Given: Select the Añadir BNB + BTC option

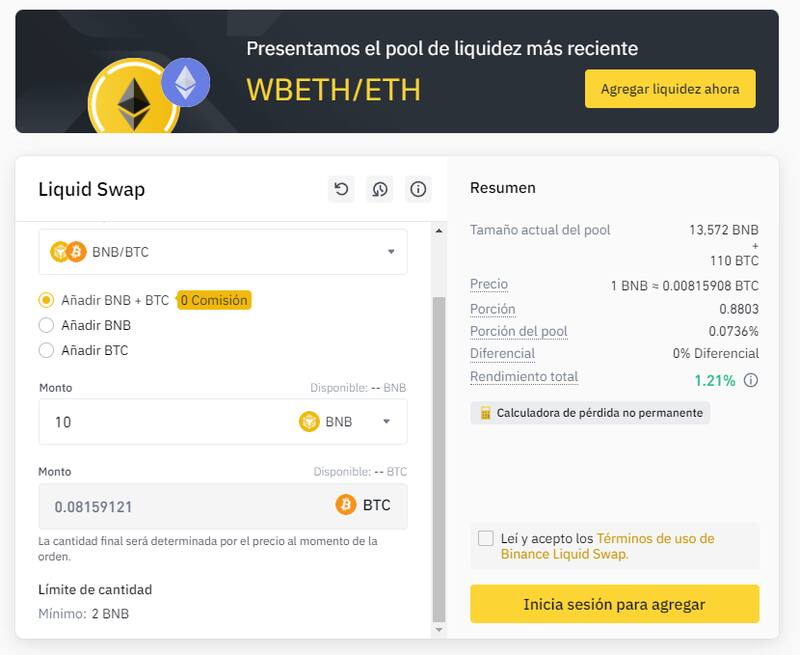Looking at the screenshot, I should [46, 300].
